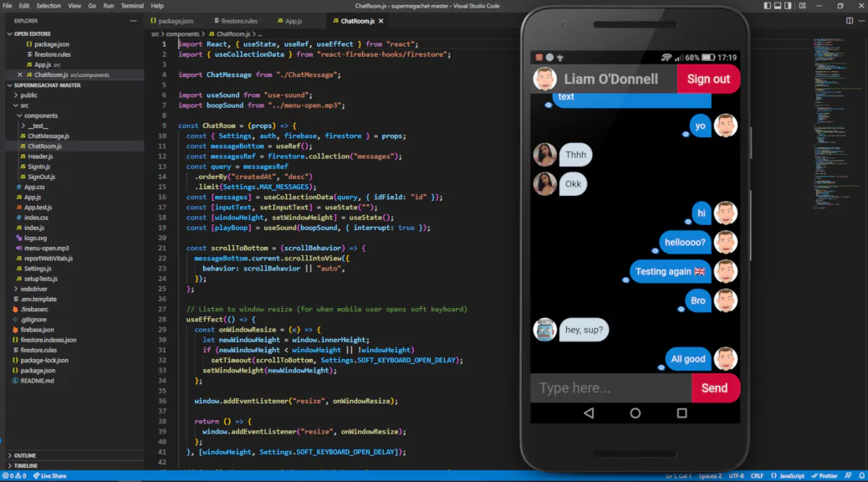Open SignIn.js in the file tree
The width and height of the screenshot is (868, 482).
pos(38,167)
